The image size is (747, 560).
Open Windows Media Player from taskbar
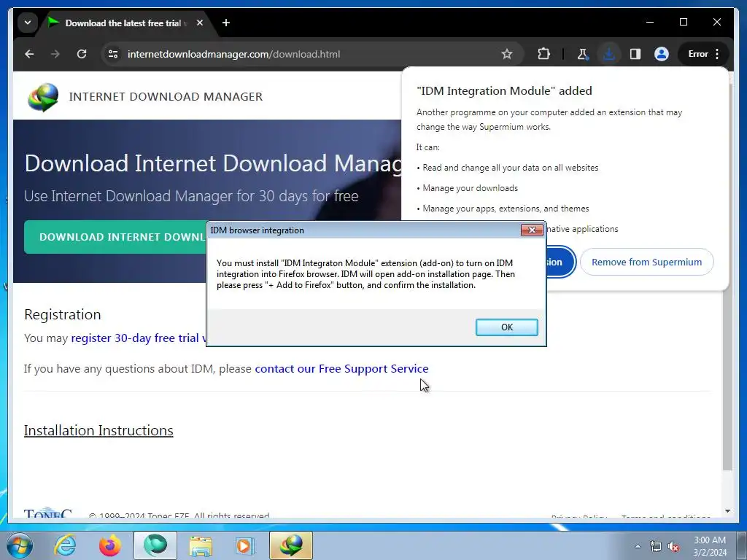coord(246,545)
